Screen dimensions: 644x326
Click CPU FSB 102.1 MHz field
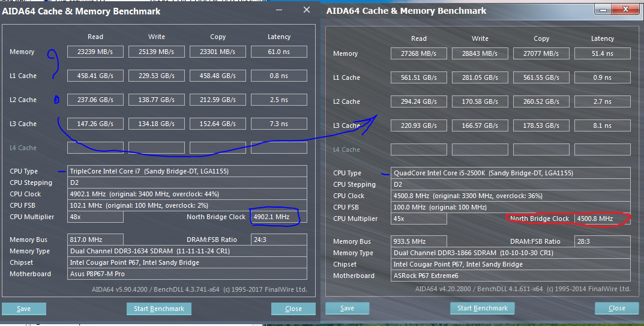[187, 205]
